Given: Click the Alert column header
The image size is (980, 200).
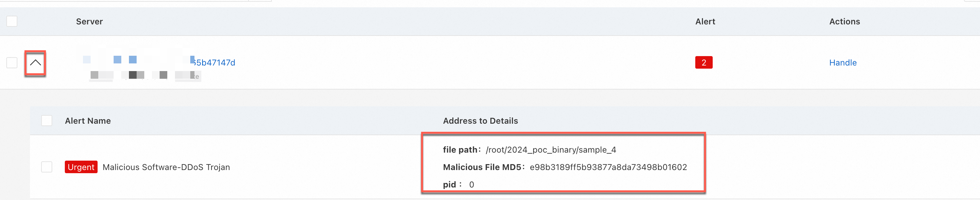Looking at the screenshot, I should pyautogui.click(x=705, y=22).
